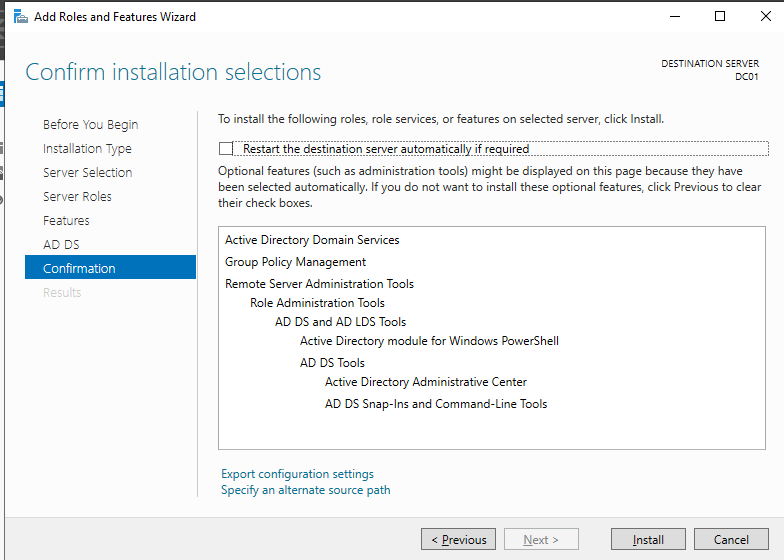Click the Install button
Screen dimensions: 784x560
click(648, 540)
